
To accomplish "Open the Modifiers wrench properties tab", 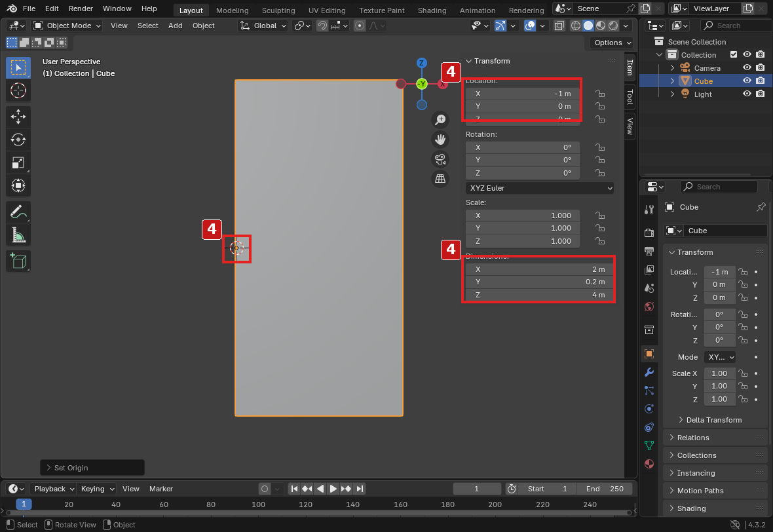I will click(x=649, y=372).
